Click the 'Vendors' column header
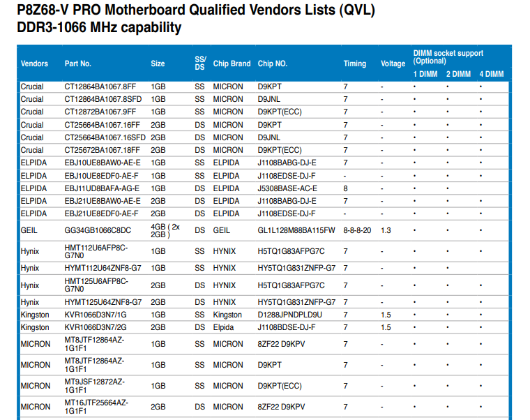 point(34,63)
